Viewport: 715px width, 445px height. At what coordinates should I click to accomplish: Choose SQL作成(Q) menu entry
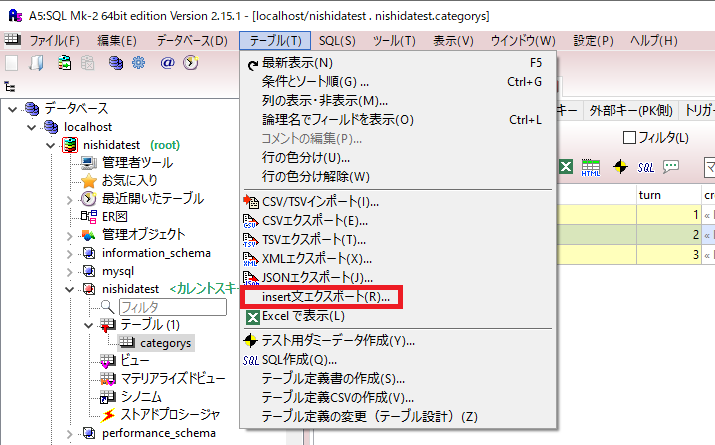[398, 360]
